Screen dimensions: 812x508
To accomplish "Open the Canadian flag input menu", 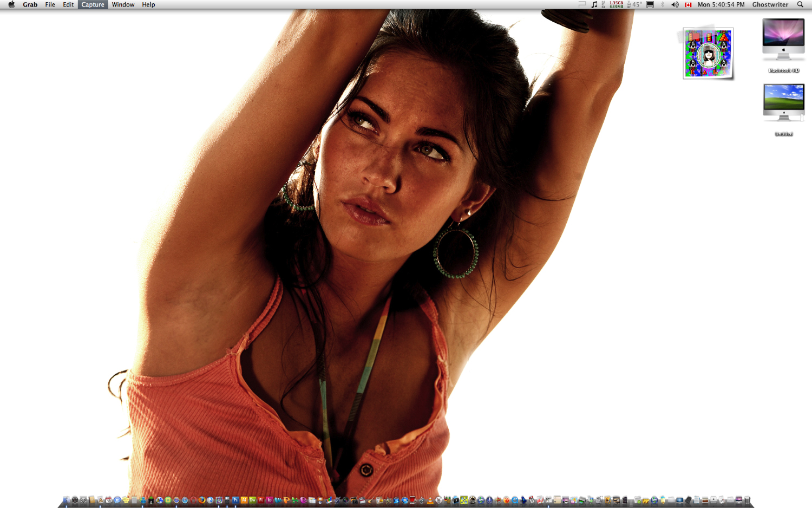I will click(687, 4).
